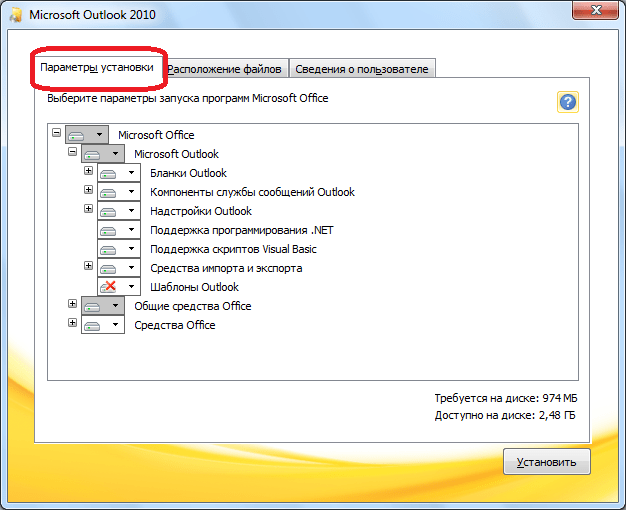Collapse the Microsoft Outlook tree node
The image size is (626, 510).
click(x=72, y=151)
